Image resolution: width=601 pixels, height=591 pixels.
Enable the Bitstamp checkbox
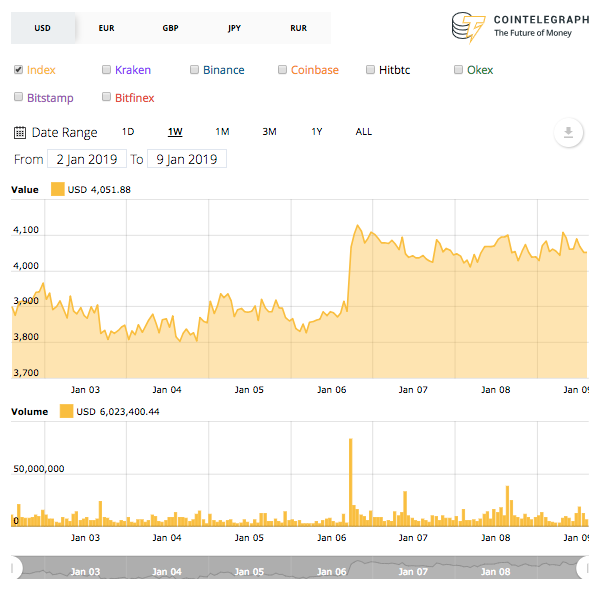(x=18, y=97)
